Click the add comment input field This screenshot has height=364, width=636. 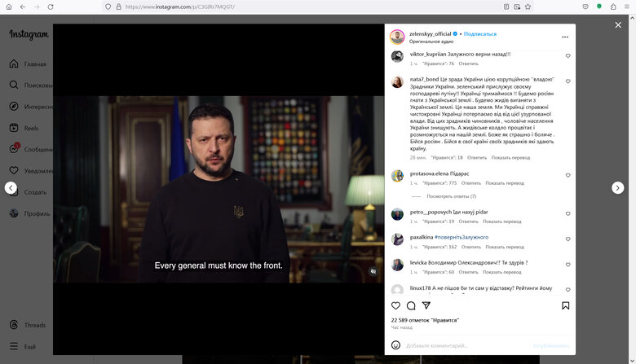pos(466,346)
